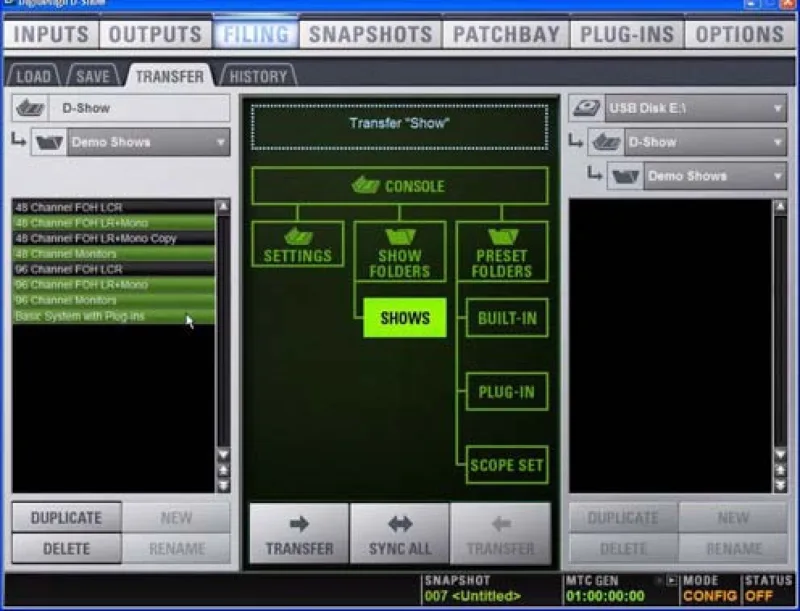Click left list page-up double arrow
This screenshot has height=611, width=800.
pyautogui.click(x=223, y=470)
